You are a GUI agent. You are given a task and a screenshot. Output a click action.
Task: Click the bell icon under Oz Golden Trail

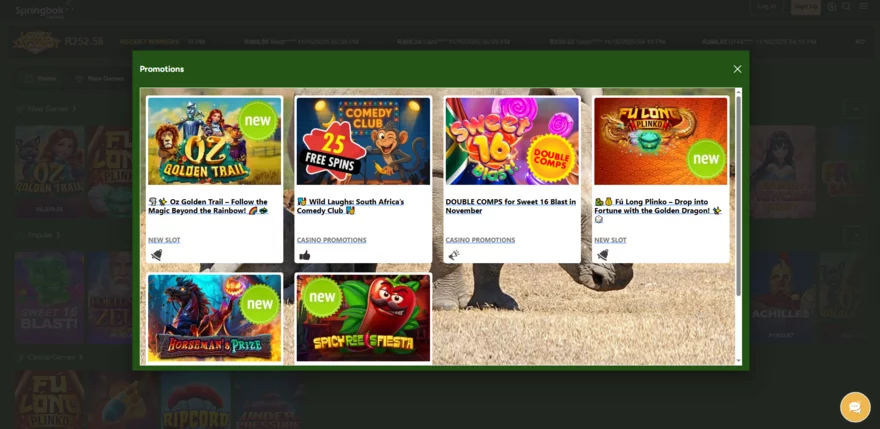pyautogui.click(x=156, y=255)
